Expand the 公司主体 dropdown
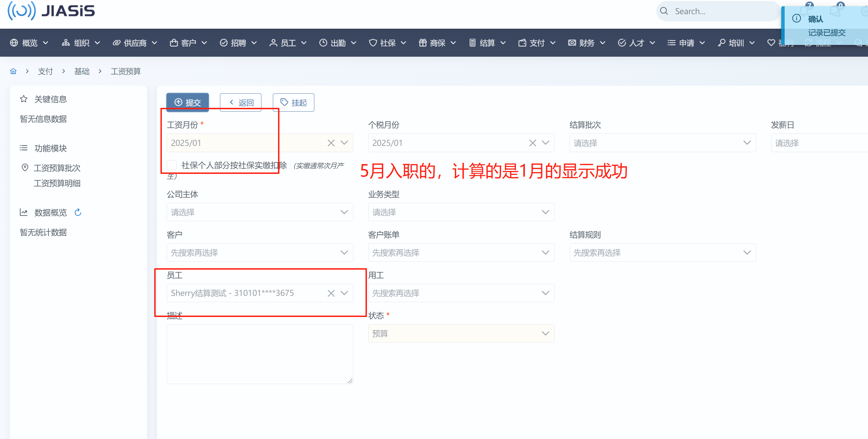 (x=259, y=212)
